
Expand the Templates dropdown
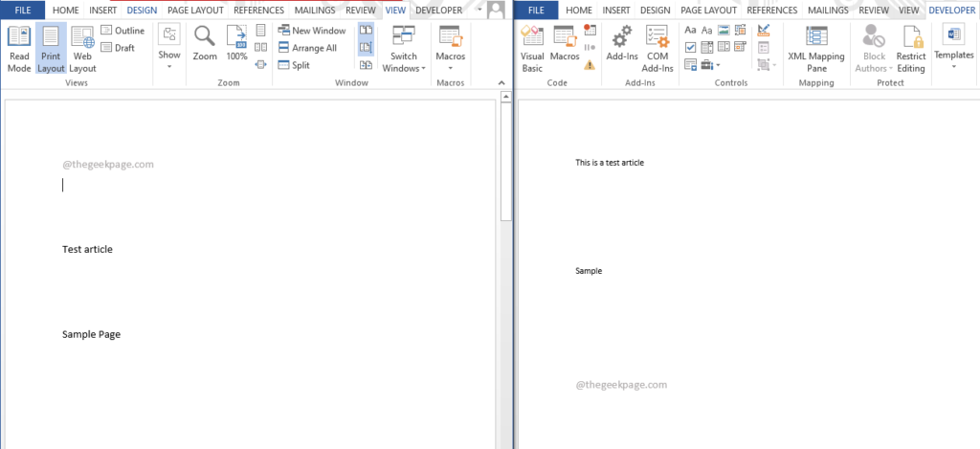click(x=954, y=47)
